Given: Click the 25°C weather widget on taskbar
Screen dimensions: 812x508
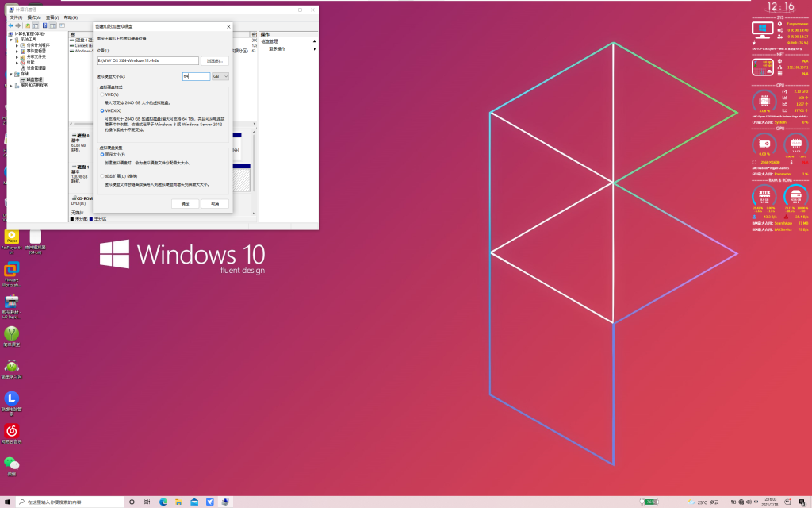Looking at the screenshot, I should [703, 502].
